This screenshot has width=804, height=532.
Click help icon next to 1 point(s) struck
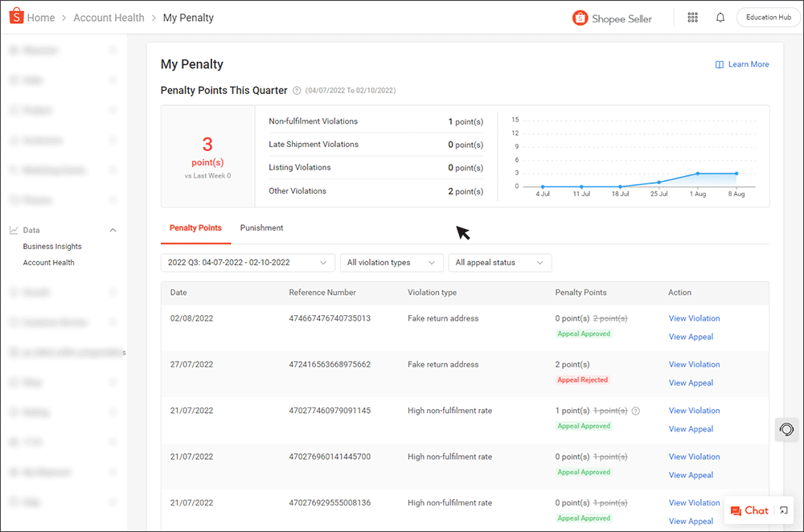(x=636, y=411)
